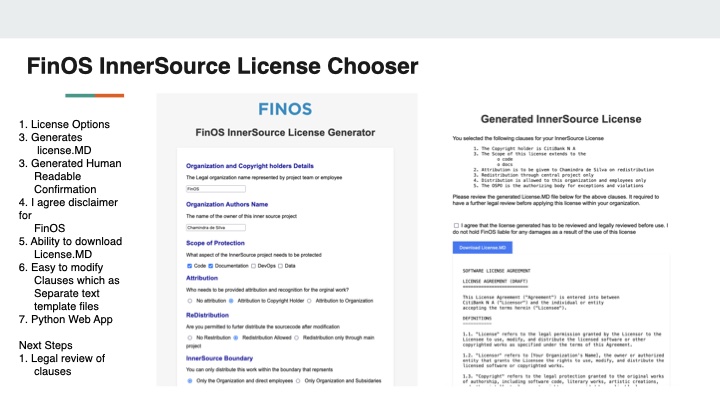The height and width of the screenshot is (405, 720).
Task: Click the SOFTWARE LICENSE AGREEMENT text
Action: [496, 271]
